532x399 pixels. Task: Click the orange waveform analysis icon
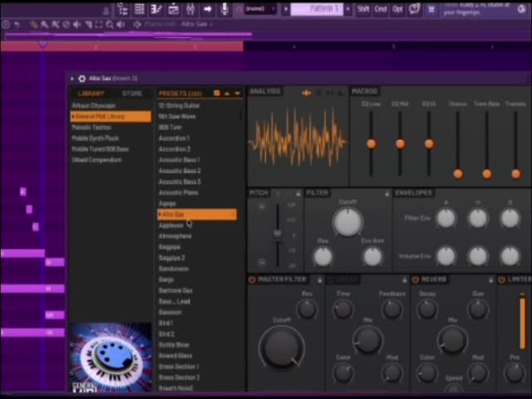(x=307, y=93)
